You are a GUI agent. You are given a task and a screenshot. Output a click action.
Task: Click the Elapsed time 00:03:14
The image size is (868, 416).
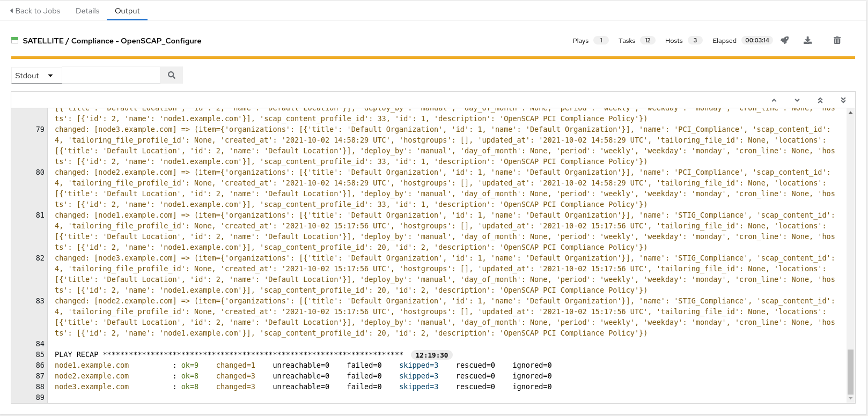757,40
